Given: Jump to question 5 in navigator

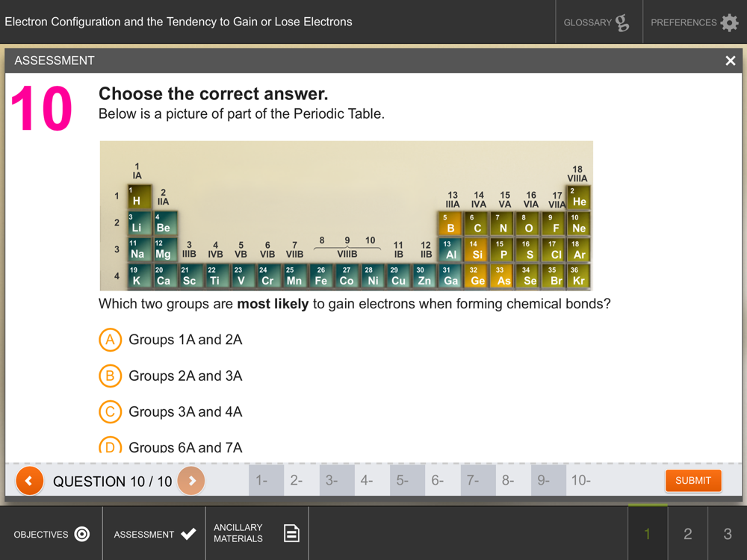Looking at the screenshot, I should click(x=407, y=480).
